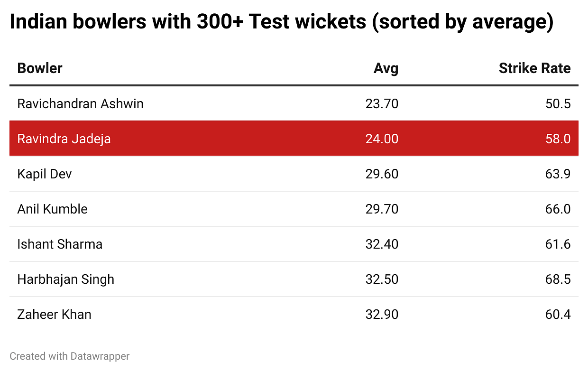Click Ashwin's 23.70 average value
The height and width of the screenshot is (372, 588).
click(382, 103)
